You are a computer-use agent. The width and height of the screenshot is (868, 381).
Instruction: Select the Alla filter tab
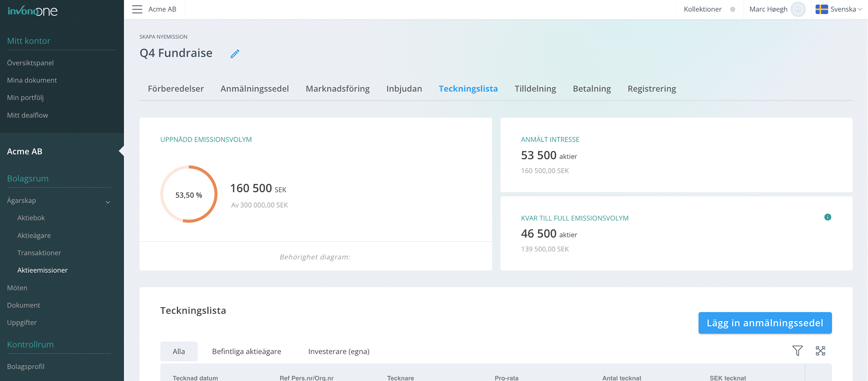point(179,351)
